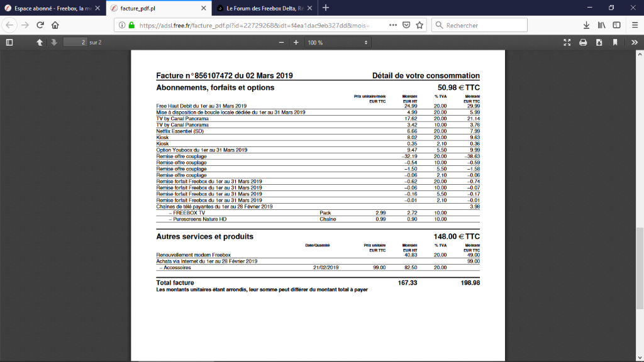This screenshot has height=362, width=644.
Task: Open PDF viewer tools chevron menu
Action: [635, 42]
